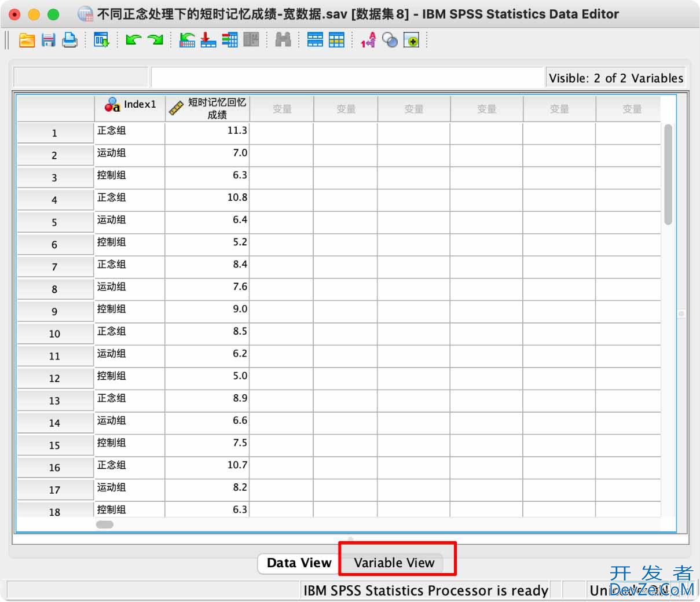
Task: Click Visible: 2 of 2 Variables label
Action: click(615, 78)
